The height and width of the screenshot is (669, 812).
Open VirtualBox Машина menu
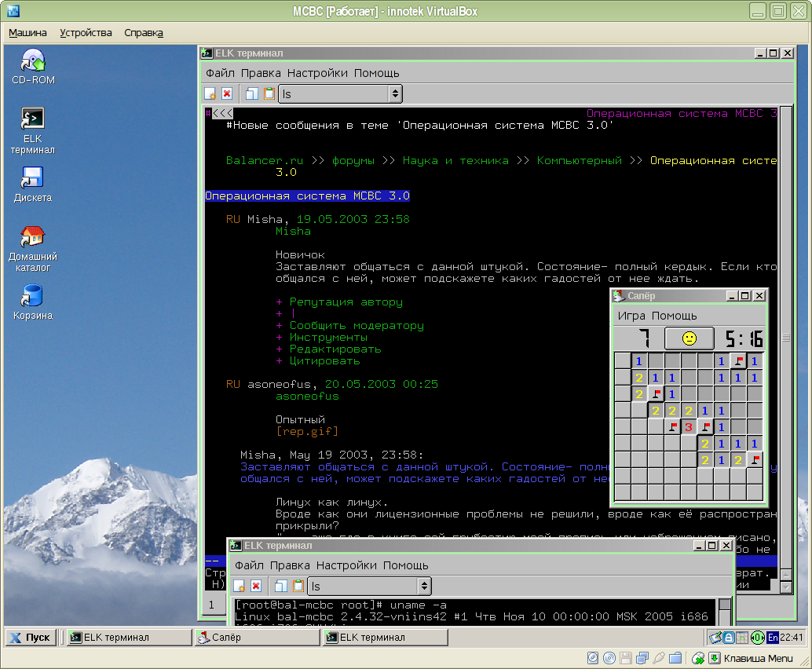click(x=27, y=33)
